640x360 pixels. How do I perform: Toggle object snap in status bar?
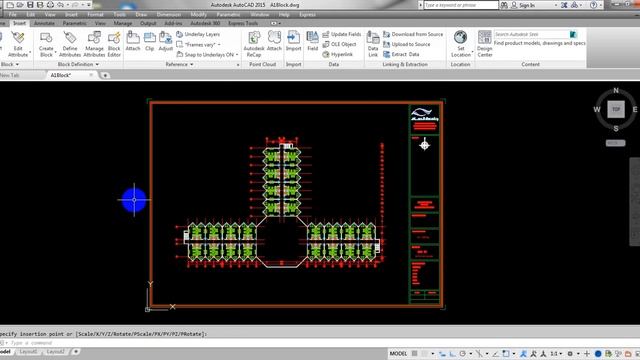tap(506, 353)
